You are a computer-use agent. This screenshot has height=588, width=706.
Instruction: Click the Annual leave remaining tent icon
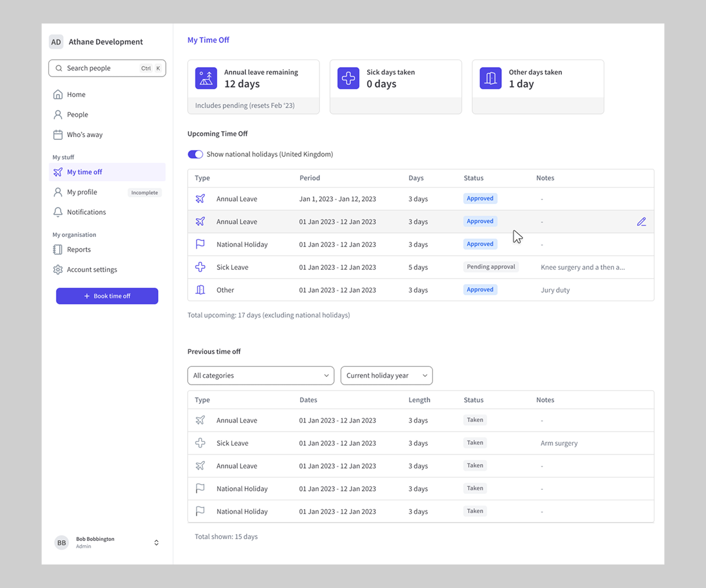pos(206,78)
